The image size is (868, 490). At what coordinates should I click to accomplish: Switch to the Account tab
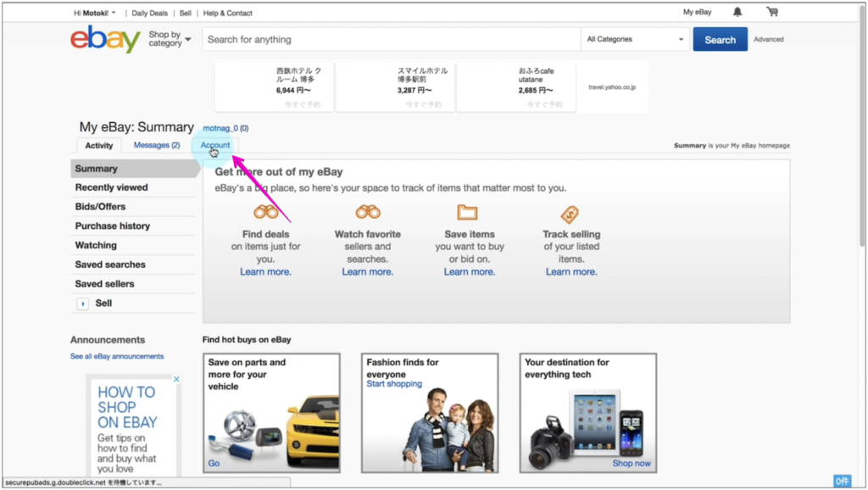click(214, 145)
